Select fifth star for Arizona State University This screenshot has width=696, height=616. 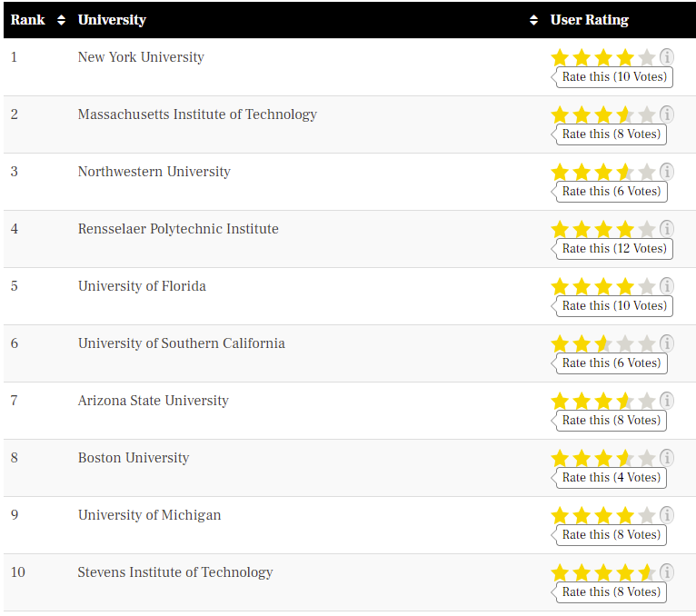pos(646,402)
